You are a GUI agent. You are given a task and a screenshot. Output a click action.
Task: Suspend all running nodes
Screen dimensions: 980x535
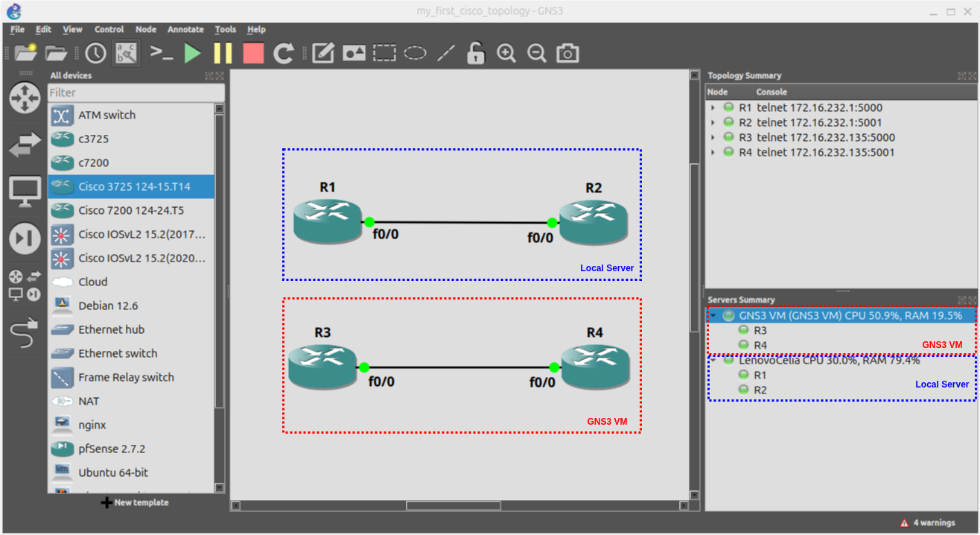click(223, 53)
